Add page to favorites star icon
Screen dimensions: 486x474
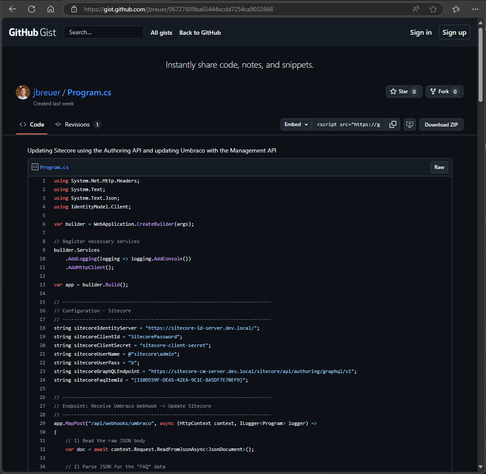[433, 9]
